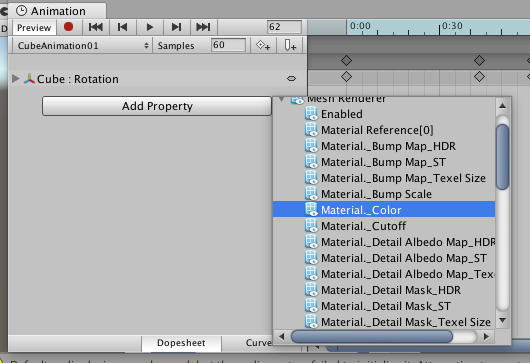530x363 pixels.
Task: Click the property list scroll up arrow
Action: [503, 106]
